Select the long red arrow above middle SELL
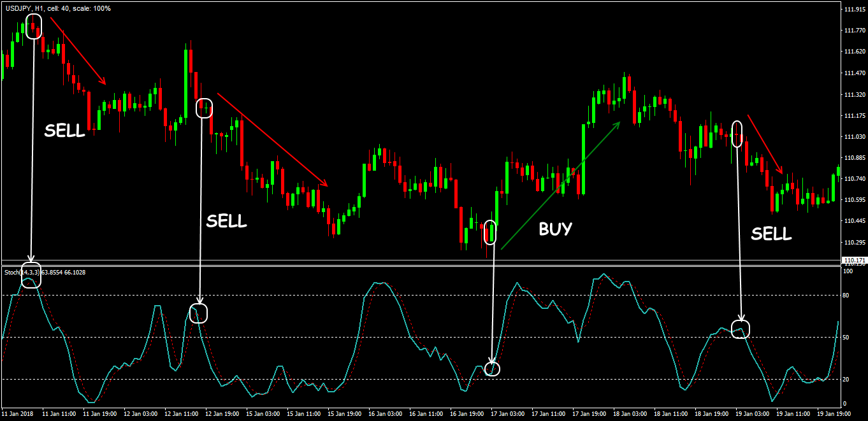Screen dimensions: 868x421 tap(272, 139)
